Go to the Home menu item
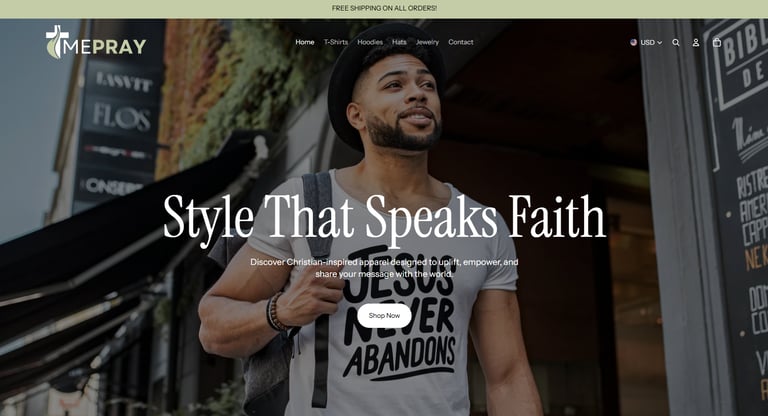This screenshot has height=416, width=768. tap(305, 42)
